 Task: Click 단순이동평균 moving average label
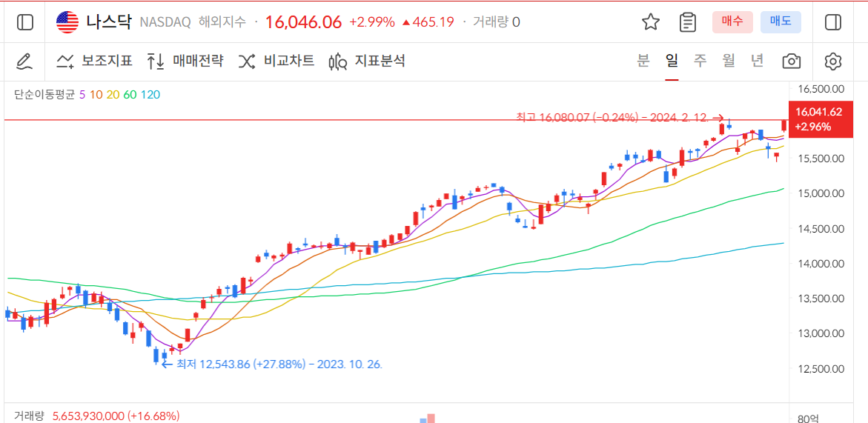[44, 95]
